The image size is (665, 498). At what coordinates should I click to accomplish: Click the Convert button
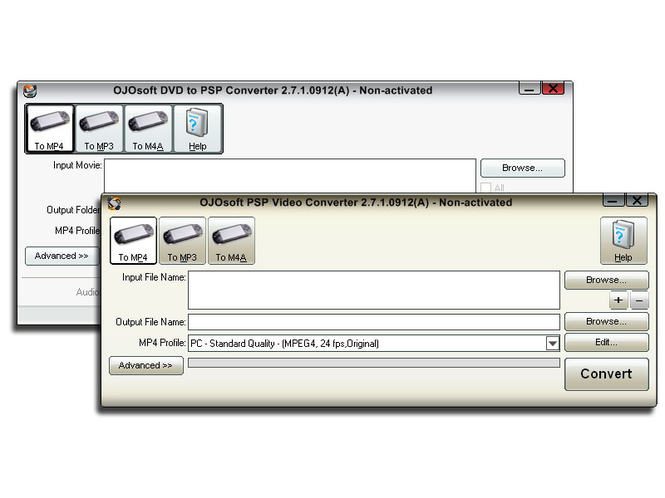[606, 374]
